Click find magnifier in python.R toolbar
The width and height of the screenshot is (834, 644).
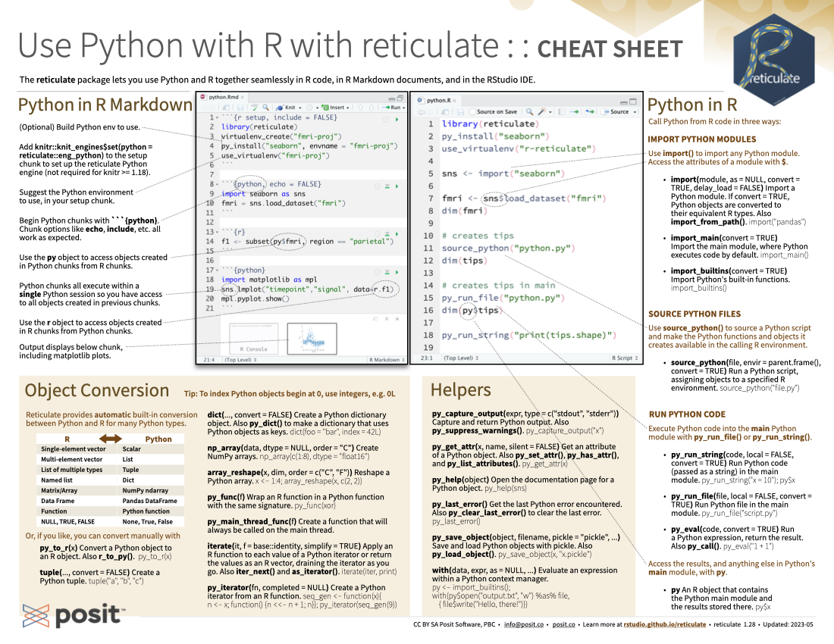530,111
